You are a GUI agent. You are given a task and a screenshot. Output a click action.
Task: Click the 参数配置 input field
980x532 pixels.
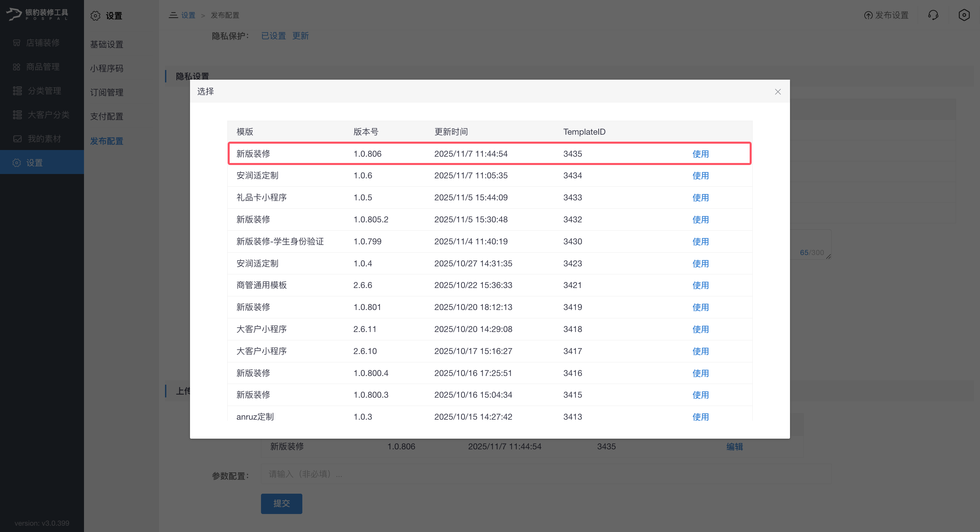point(546,474)
